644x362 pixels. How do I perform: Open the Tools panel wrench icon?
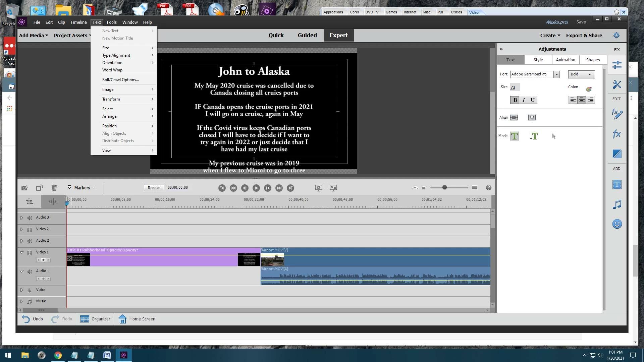click(616, 84)
